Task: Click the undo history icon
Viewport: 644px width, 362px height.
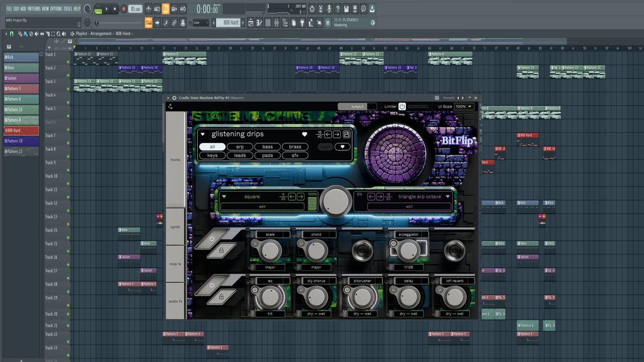Action: 312,9
